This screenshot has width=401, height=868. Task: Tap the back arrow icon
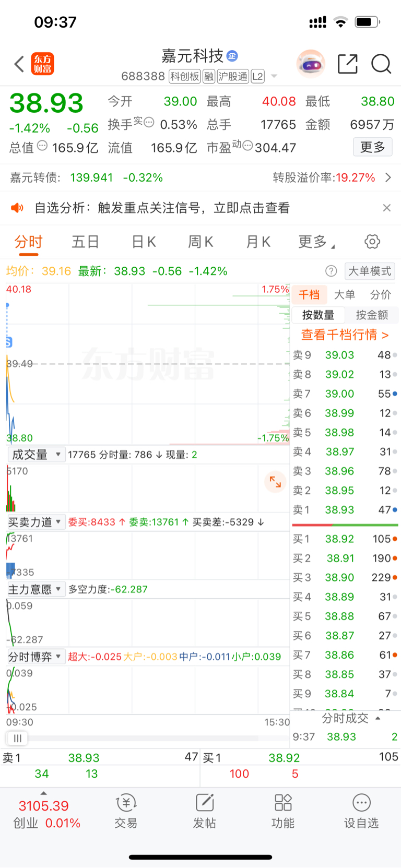tap(19, 64)
